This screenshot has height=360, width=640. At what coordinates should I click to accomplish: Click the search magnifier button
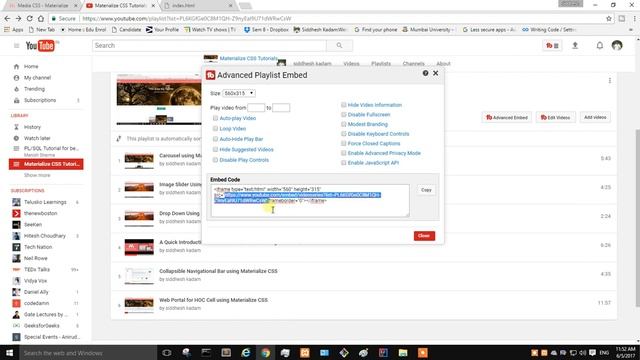pyautogui.click(x=339, y=46)
